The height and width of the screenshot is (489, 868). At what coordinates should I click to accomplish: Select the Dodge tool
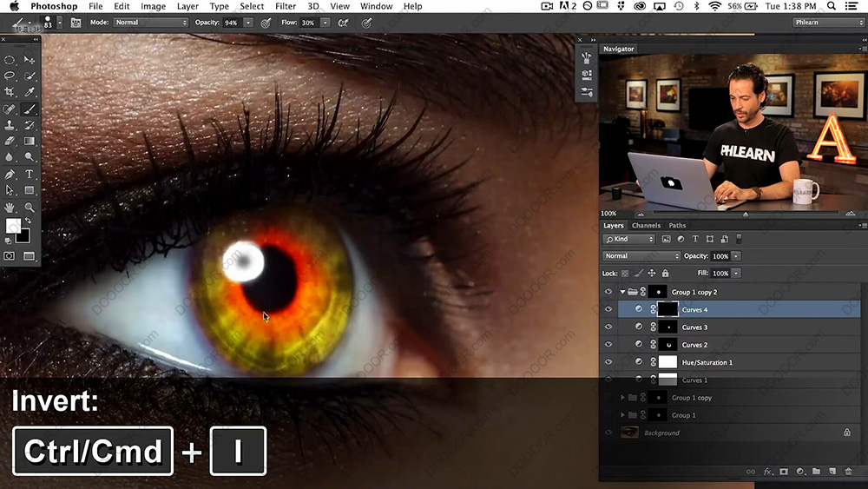(30, 157)
